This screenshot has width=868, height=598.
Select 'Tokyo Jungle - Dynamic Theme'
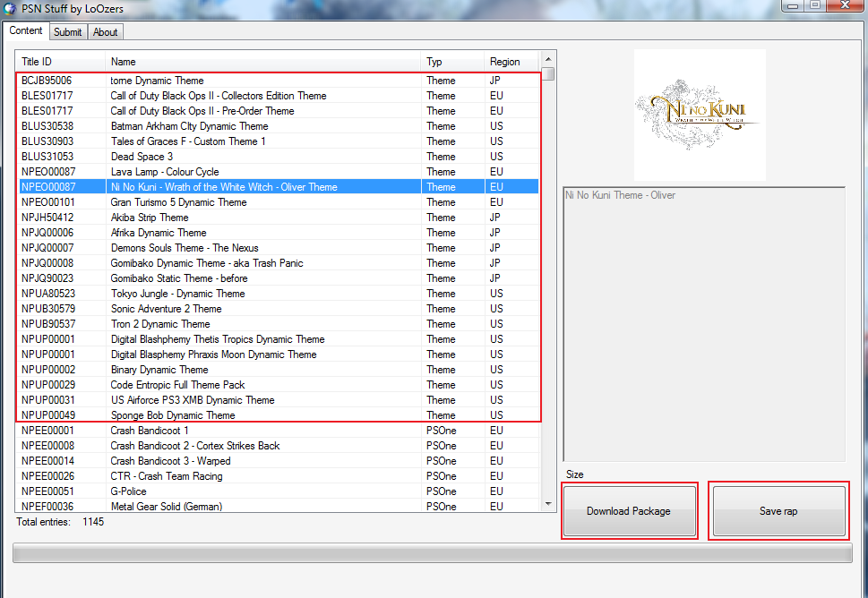point(279,294)
